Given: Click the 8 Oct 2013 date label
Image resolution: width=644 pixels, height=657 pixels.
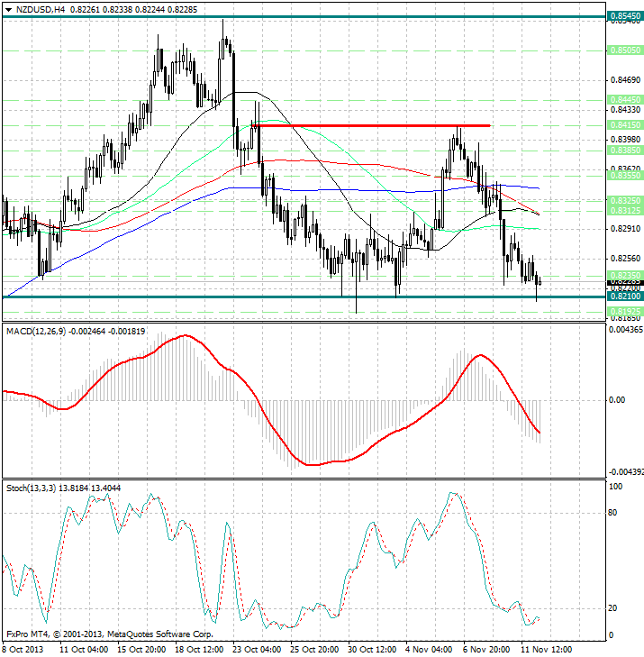Looking at the screenshot, I should point(23,650).
